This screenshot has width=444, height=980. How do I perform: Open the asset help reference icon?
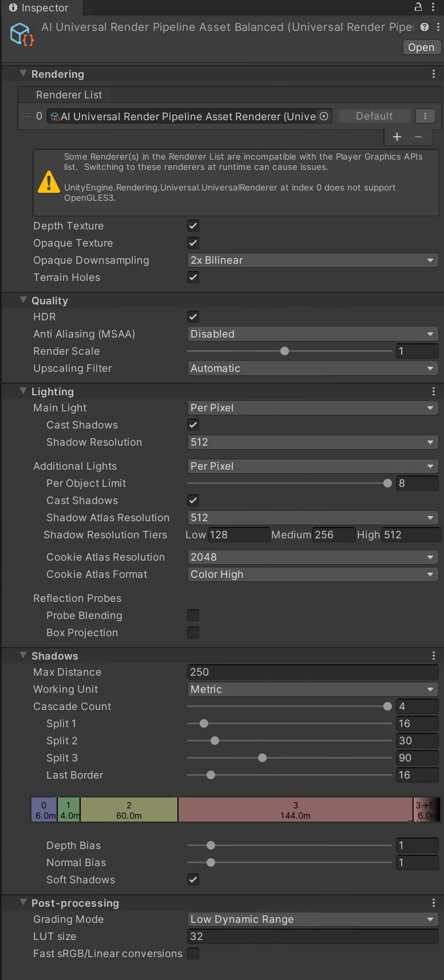tap(425, 27)
